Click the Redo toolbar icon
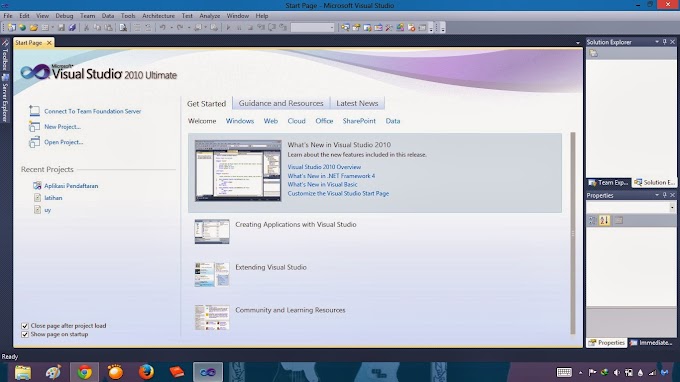 [x=180, y=27]
